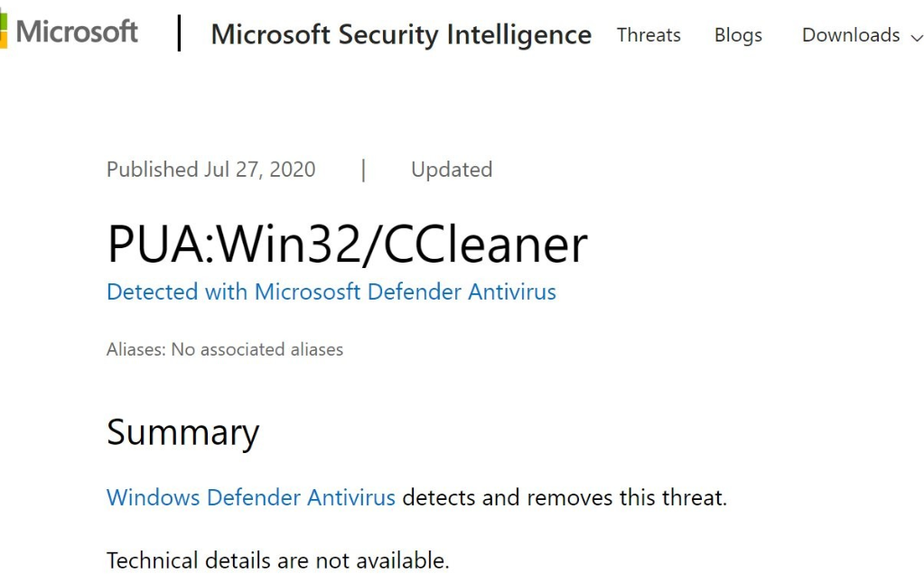Go to the Blogs menu item

(x=738, y=35)
